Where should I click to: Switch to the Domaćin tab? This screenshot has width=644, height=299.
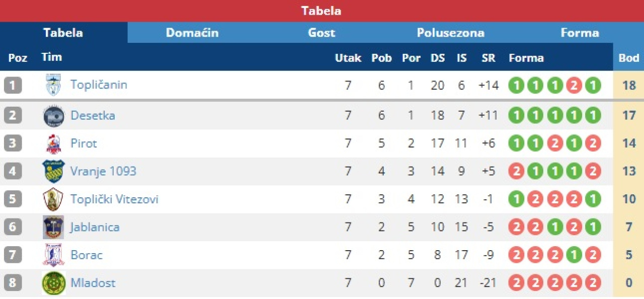click(x=192, y=33)
